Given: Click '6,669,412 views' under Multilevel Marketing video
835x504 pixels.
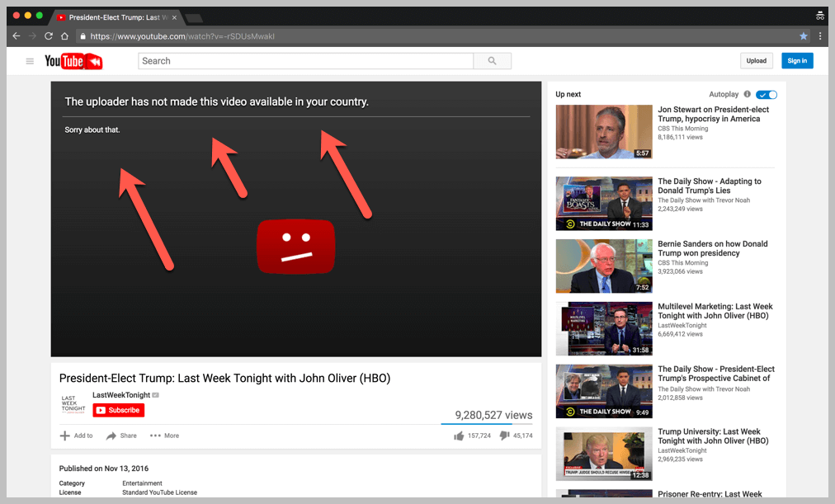Looking at the screenshot, I should 680,334.
